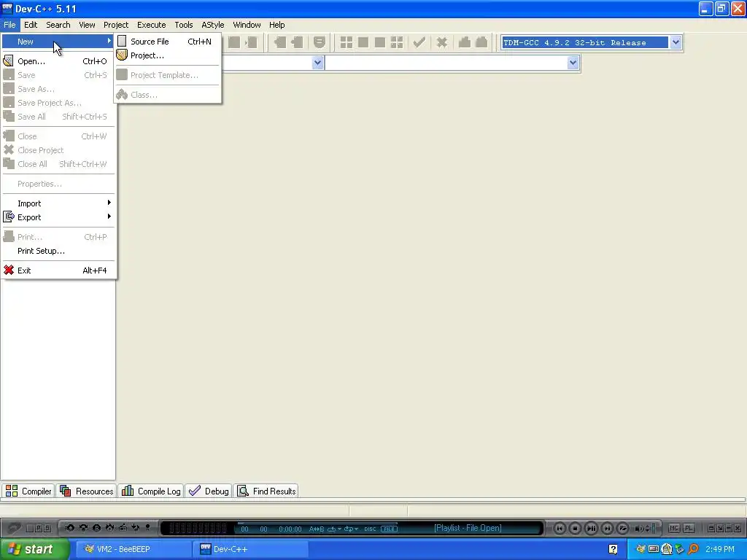Click the Dev-C++ taskbar button
The height and width of the screenshot is (560, 747).
pos(251,549)
